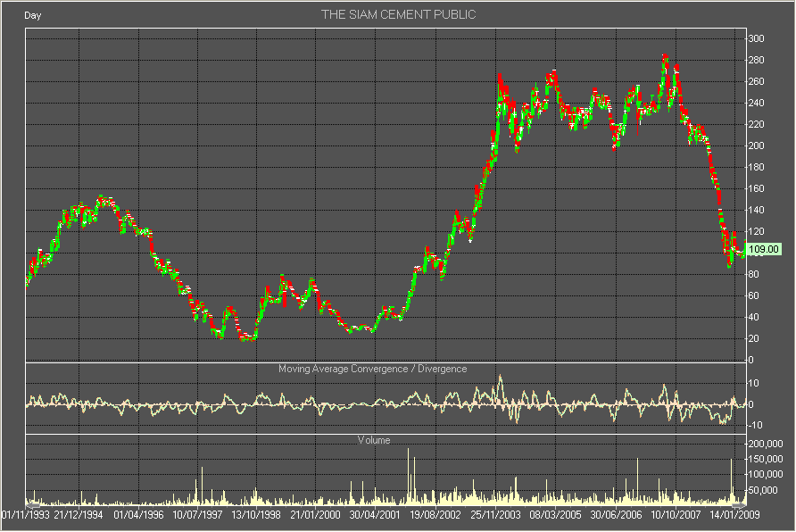Click the 25/11/2003 date label
This screenshot has width=796, height=532.
pos(495,515)
